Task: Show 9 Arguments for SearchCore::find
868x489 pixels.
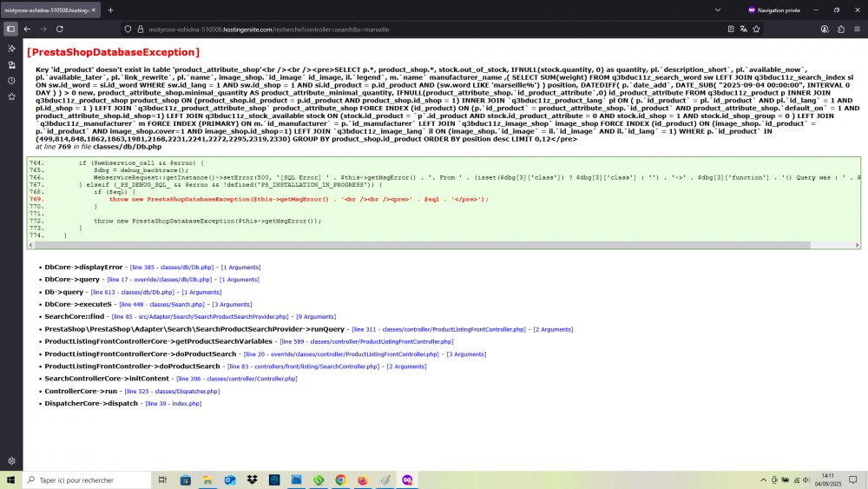Action: (316, 317)
